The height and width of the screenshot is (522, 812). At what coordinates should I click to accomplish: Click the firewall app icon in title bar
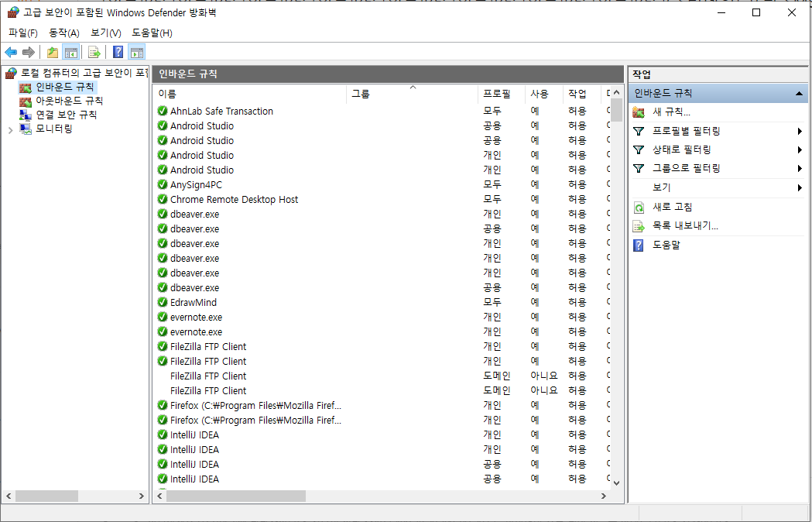[13, 12]
